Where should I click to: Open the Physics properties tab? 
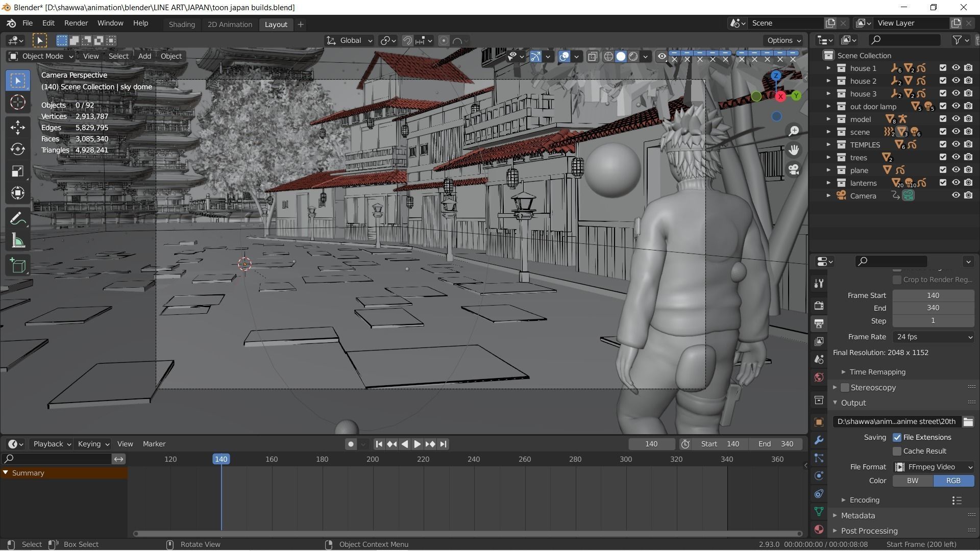(x=819, y=476)
